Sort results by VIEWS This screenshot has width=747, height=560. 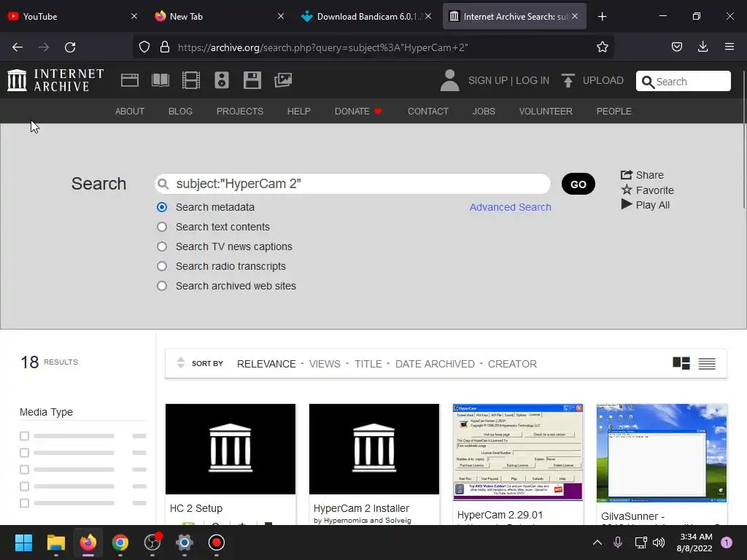coord(325,364)
